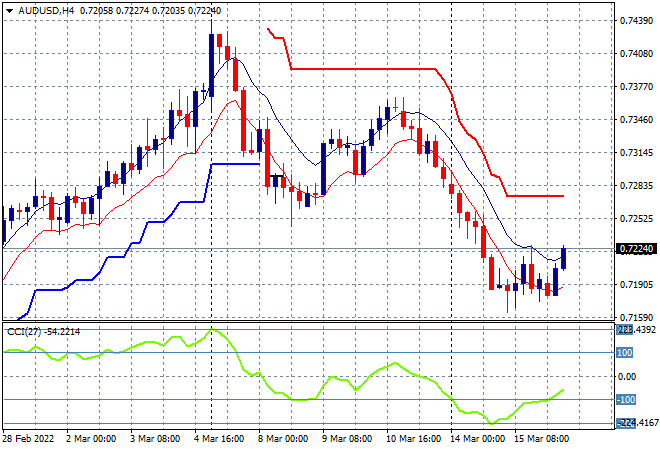Screen dimensions: 660x450
Task: Click the tallest blue candle at chart peak
Action: [x=211, y=65]
